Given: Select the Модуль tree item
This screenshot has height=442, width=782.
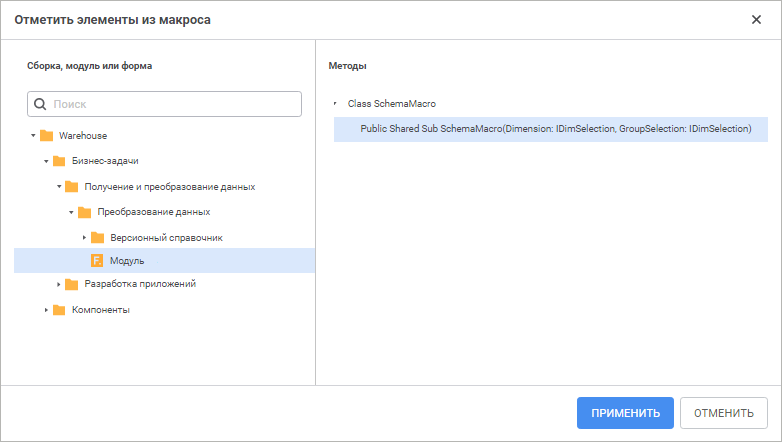Looking at the screenshot, I should [127, 261].
